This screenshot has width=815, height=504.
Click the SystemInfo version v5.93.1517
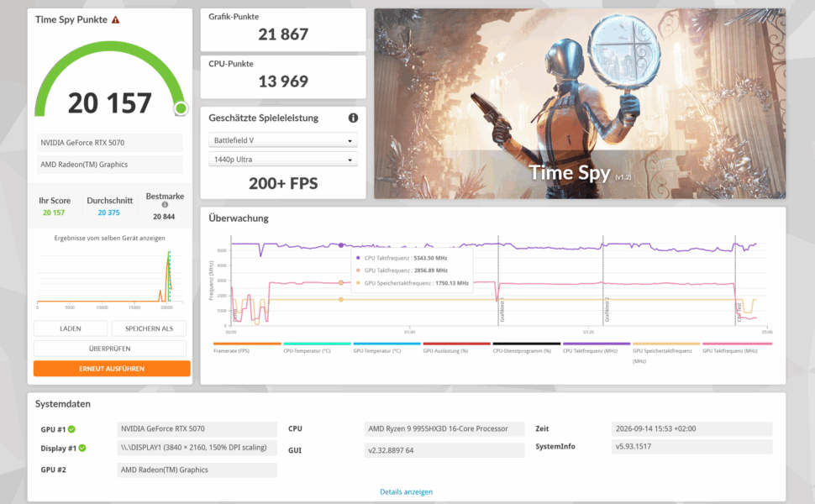tap(691, 446)
